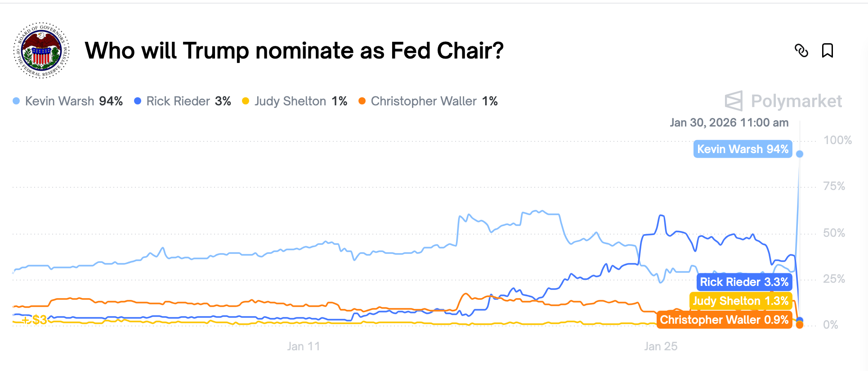Click the Jan 25 date axis label
Image resolution: width=868 pixels, height=371 pixels.
pos(661,346)
